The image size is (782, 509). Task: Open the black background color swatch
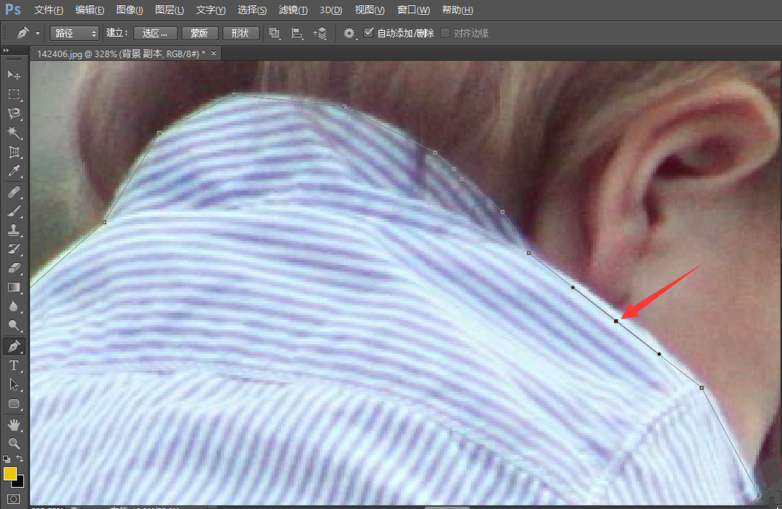[x=19, y=483]
